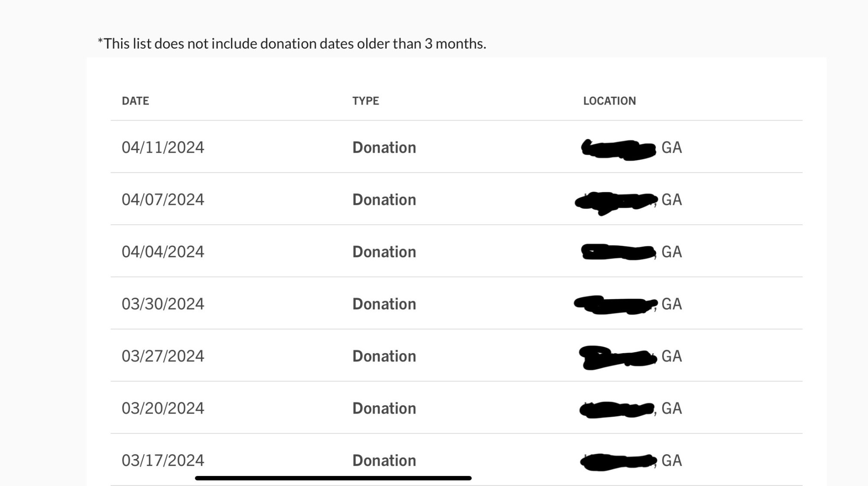The image size is (868, 486).
Task: Click the TYPE column header
Action: (x=365, y=101)
